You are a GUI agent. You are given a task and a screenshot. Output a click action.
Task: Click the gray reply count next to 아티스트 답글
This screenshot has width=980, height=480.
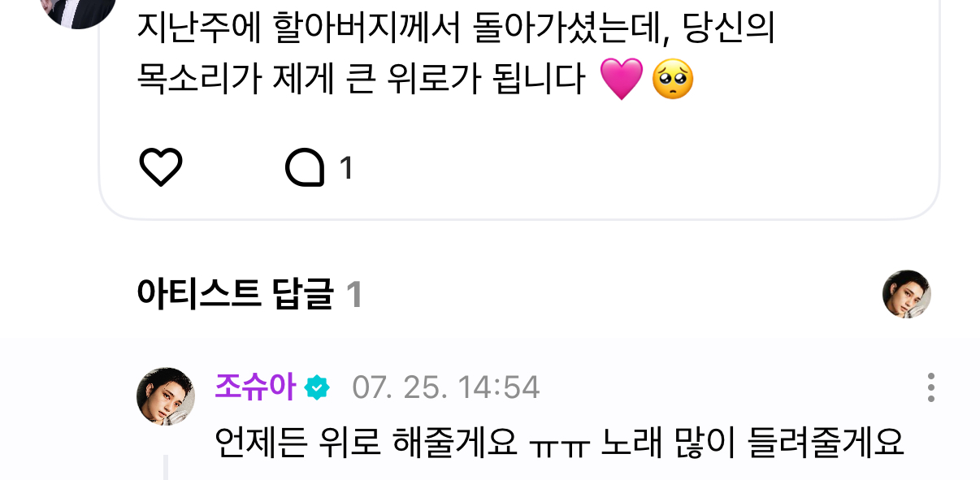[x=353, y=296]
